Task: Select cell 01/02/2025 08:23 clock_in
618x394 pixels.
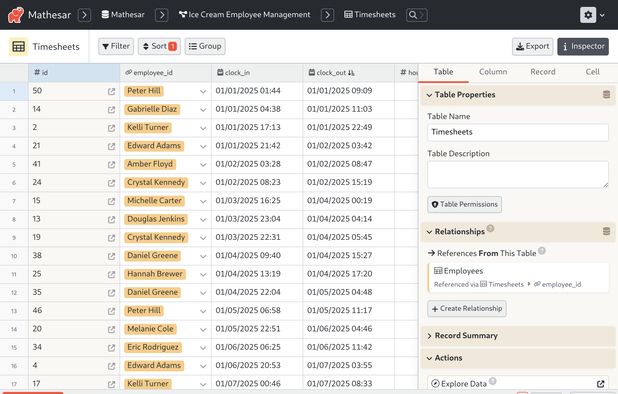Action: tap(257, 183)
